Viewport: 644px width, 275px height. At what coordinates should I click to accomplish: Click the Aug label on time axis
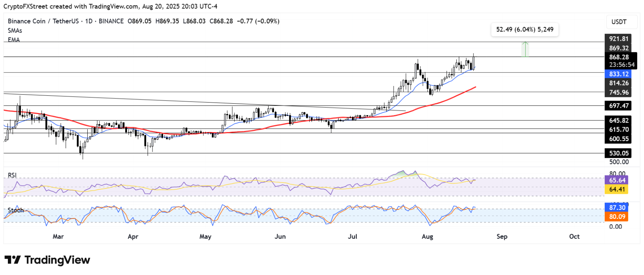click(427, 236)
